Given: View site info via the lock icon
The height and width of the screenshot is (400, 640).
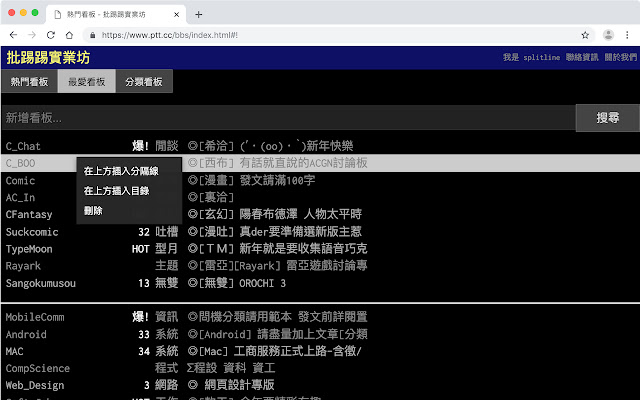Looking at the screenshot, I should point(93,36).
